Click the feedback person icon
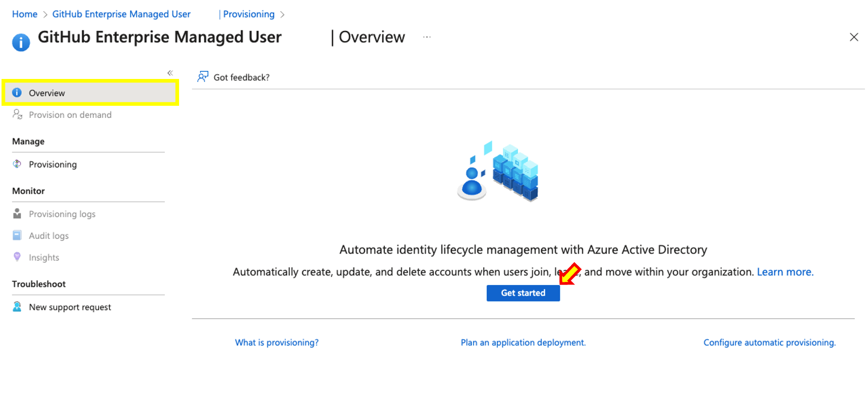This screenshot has height=412, width=868. [x=203, y=77]
